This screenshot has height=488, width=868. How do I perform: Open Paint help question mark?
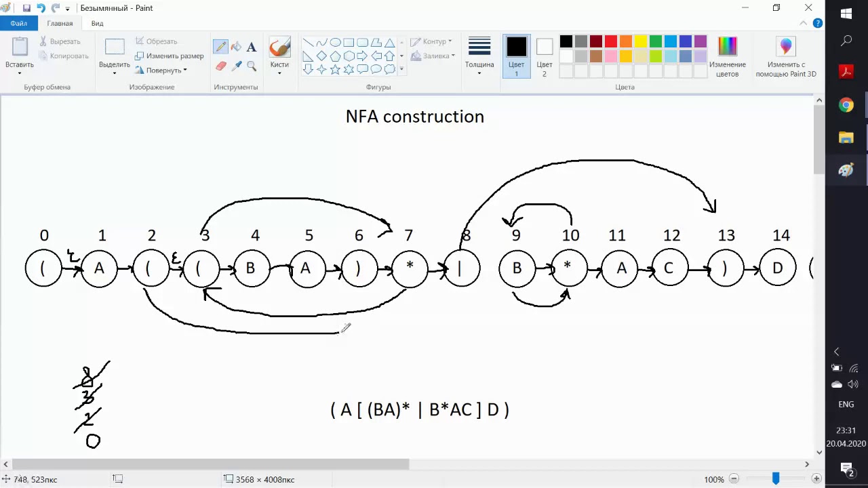(818, 23)
